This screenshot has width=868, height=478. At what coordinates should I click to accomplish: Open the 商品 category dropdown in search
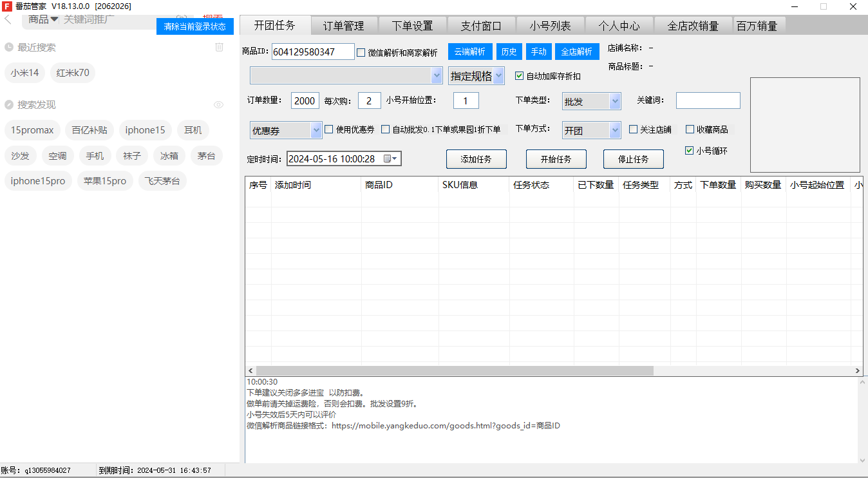[x=43, y=19]
